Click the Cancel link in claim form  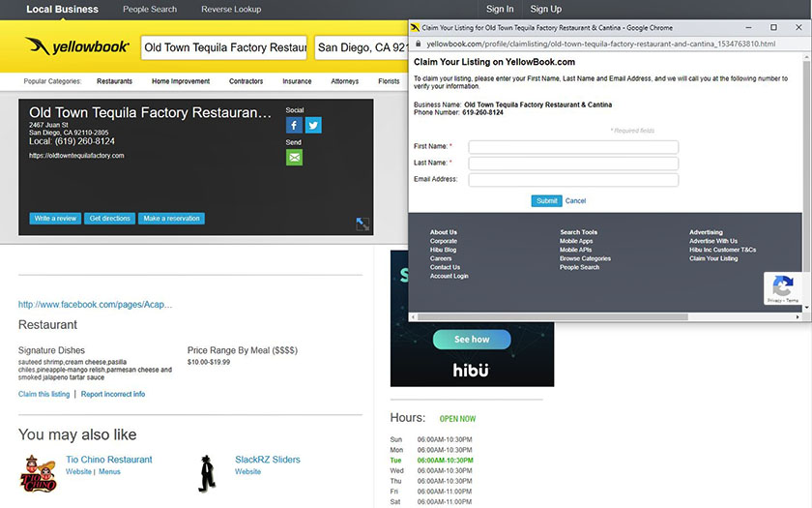point(575,201)
